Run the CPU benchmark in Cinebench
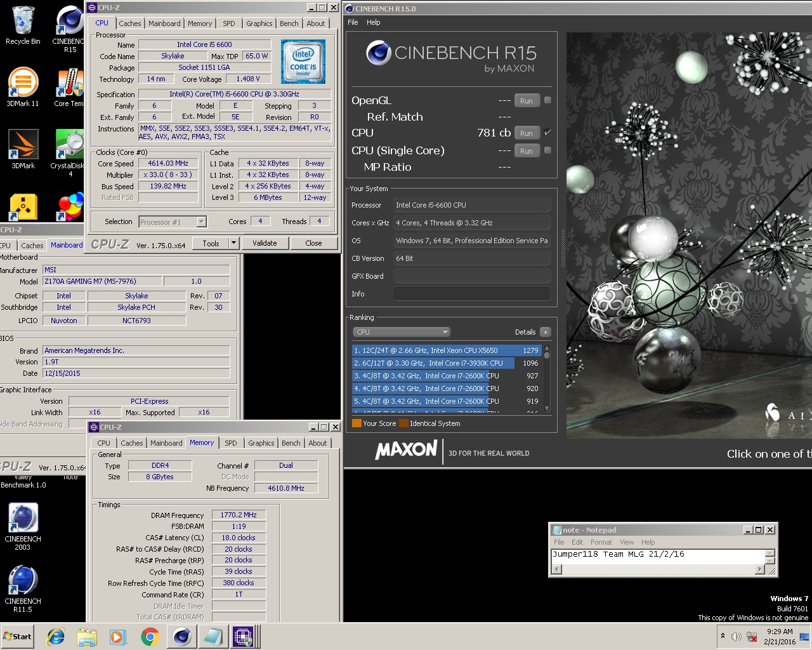Screen dimensions: 812x650 click(527, 133)
